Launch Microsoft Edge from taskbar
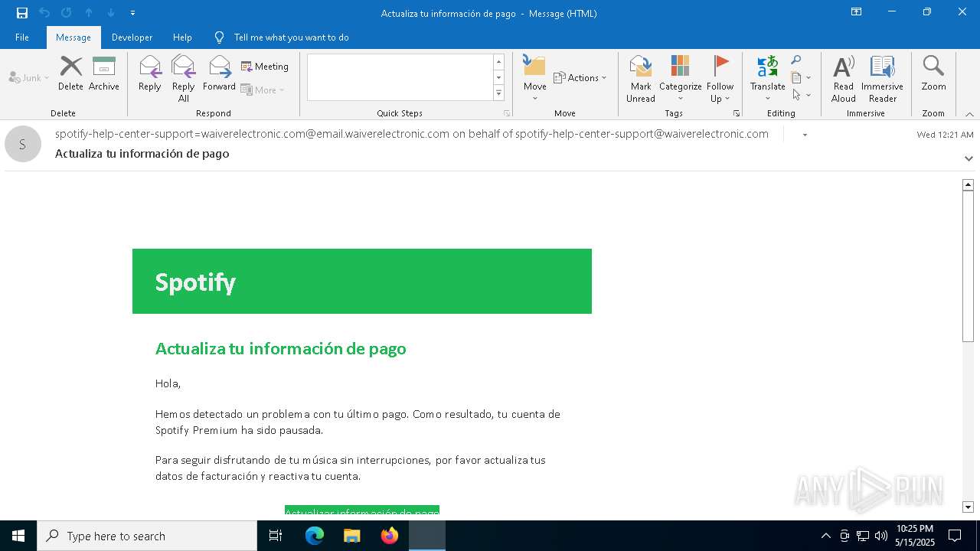The image size is (980, 551). pos(315,536)
